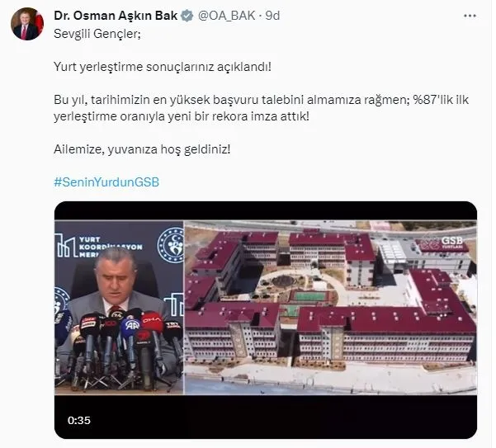This screenshot has width=496, height=448.
Task: Click the "Ailemize, yuvanıza hoş geldiniz!" line
Action: (x=142, y=149)
